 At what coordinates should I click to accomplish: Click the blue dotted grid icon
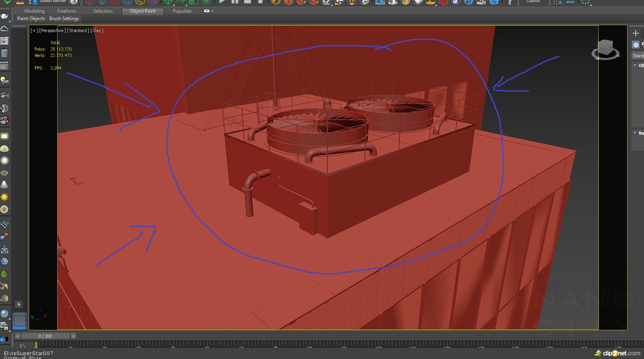(4, 225)
